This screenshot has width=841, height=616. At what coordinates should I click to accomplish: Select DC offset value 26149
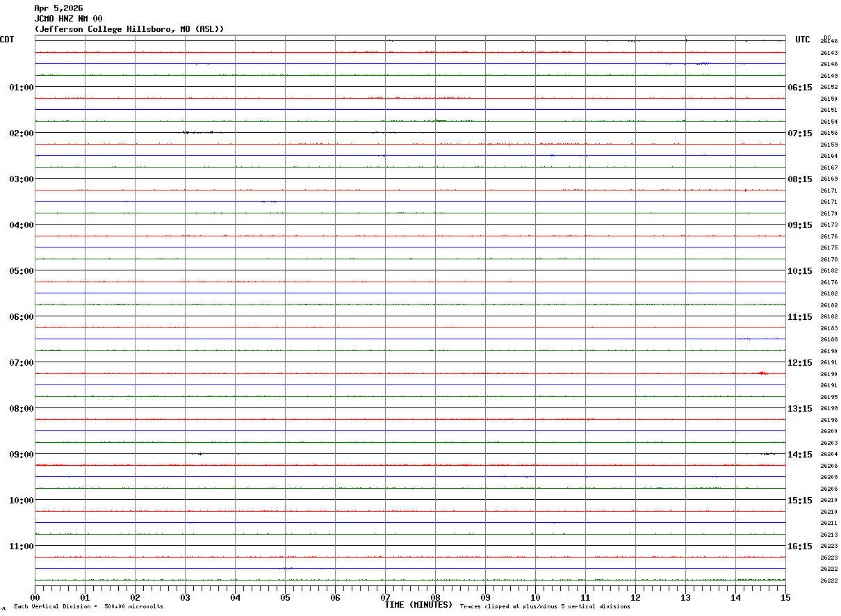(x=828, y=76)
